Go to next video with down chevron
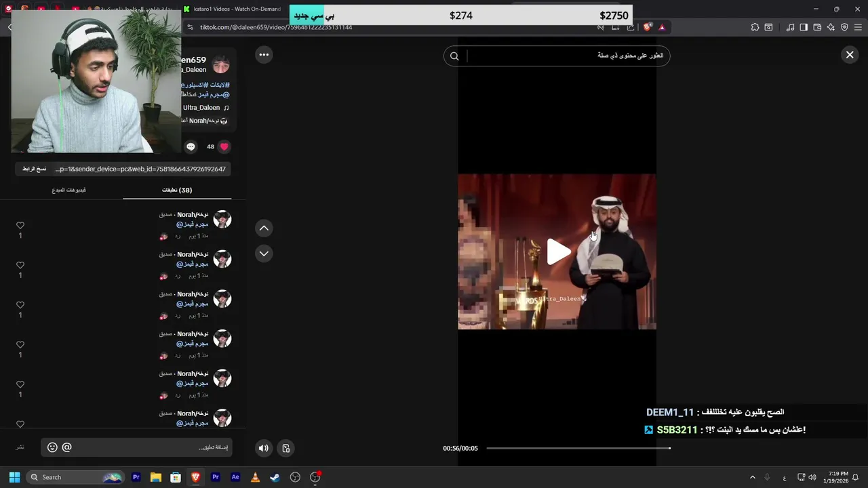Image resolution: width=868 pixels, height=488 pixels. pos(264,253)
